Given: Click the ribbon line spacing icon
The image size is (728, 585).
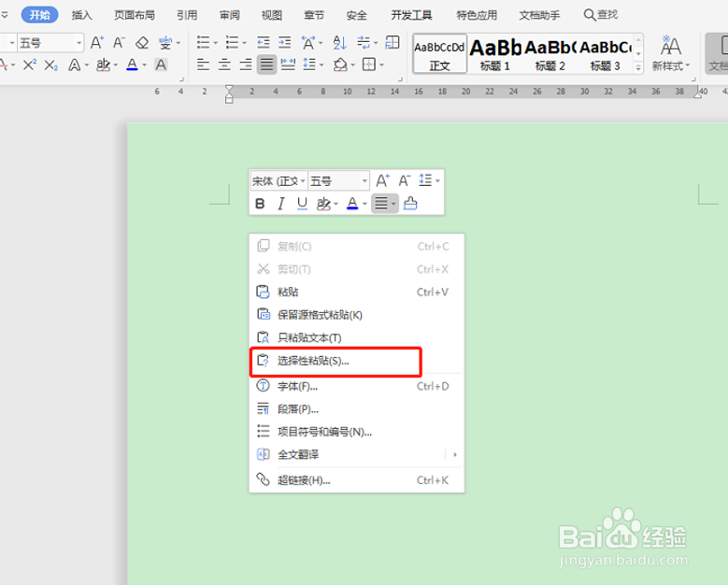Looking at the screenshot, I should click(x=309, y=64).
